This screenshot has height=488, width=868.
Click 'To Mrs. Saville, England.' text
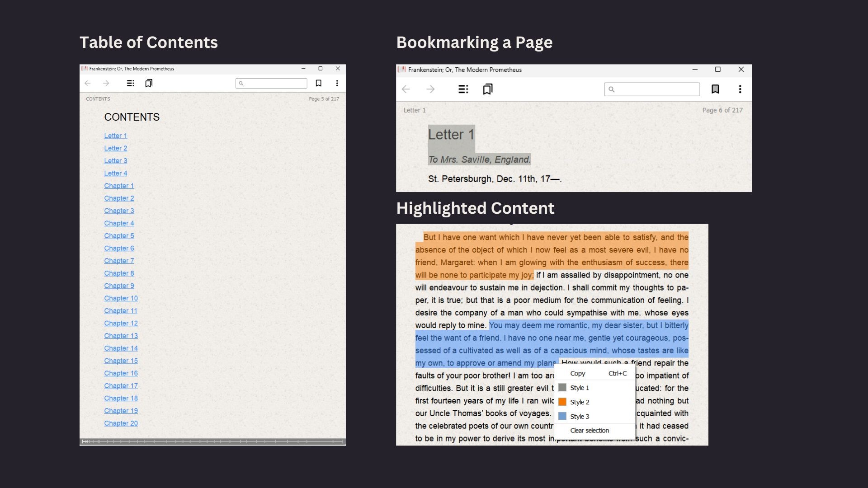pos(479,160)
